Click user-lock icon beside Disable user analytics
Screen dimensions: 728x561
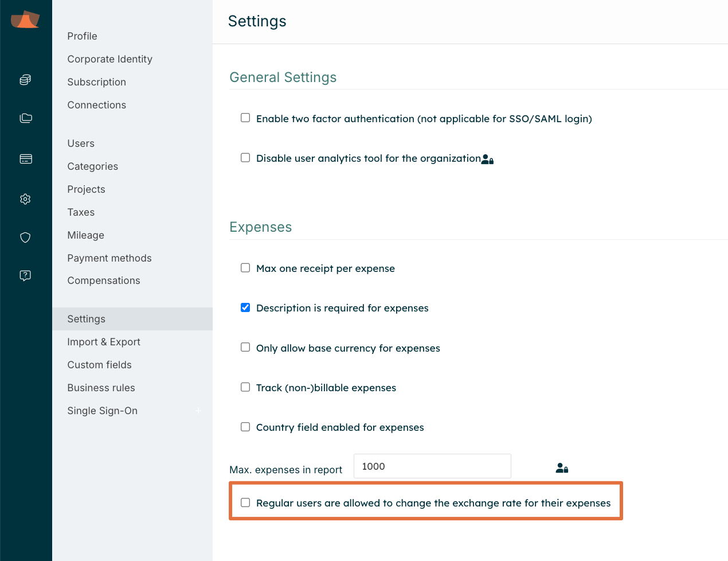pos(487,159)
